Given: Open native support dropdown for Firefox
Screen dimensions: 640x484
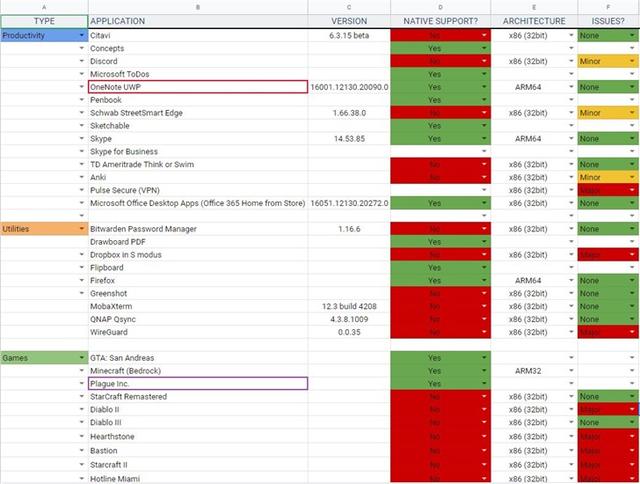Looking at the screenshot, I should [x=484, y=280].
